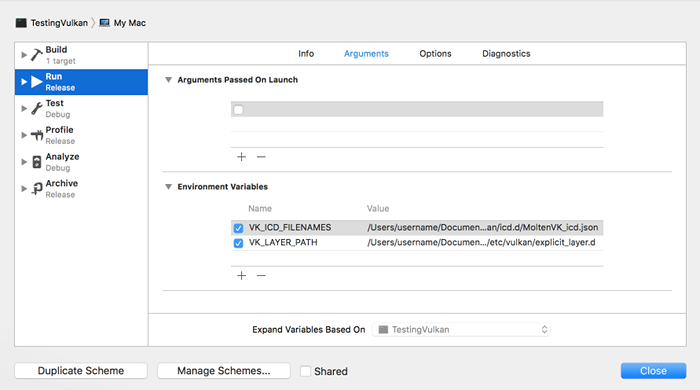The height and width of the screenshot is (390, 700).
Task: Select the Profile Release scheme action
Action: click(81, 135)
